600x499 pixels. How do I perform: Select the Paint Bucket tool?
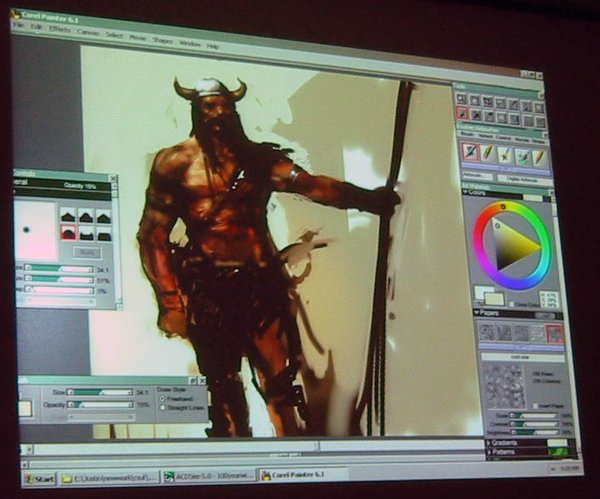click(475, 114)
